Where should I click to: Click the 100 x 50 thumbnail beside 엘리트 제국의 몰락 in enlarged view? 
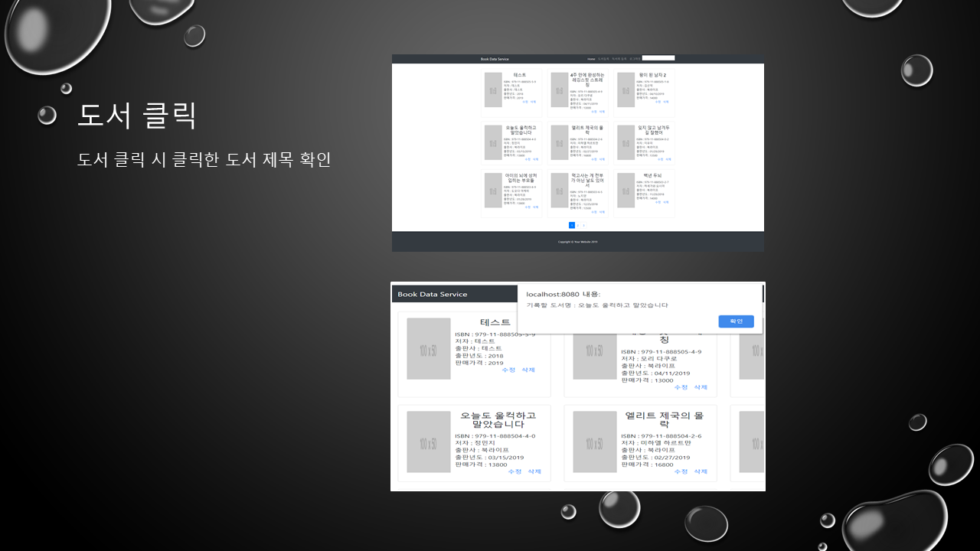point(594,442)
